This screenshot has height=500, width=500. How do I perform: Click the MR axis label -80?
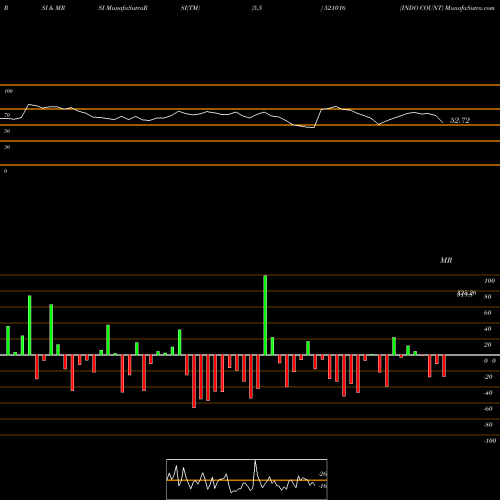pos(488,425)
